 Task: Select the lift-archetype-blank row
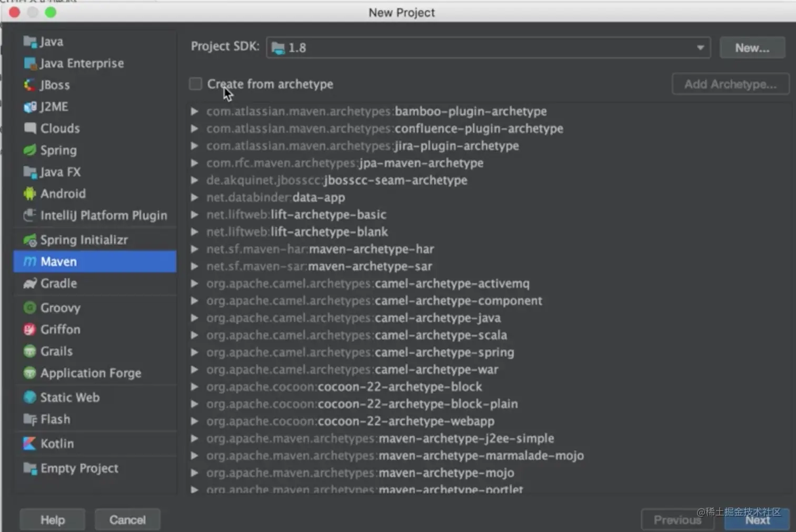coord(490,232)
